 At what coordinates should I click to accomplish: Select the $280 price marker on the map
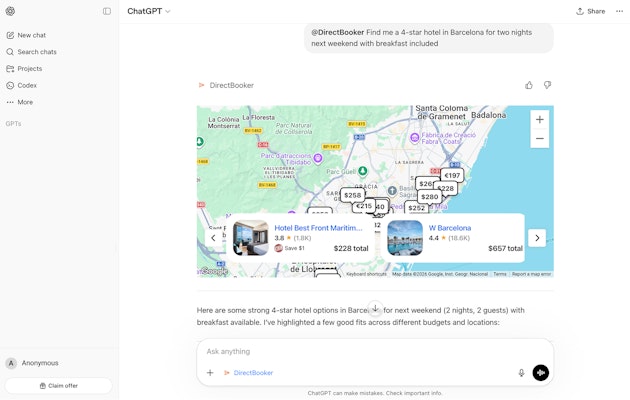(x=430, y=197)
